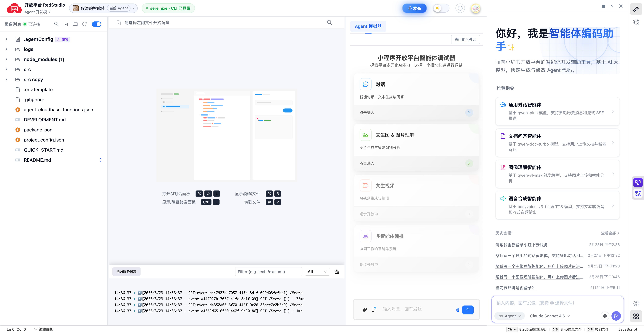Image resolution: width=644 pixels, height=333 pixels.
Task: Attach a file in Agent simulator input
Action: click(x=365, y=310)
